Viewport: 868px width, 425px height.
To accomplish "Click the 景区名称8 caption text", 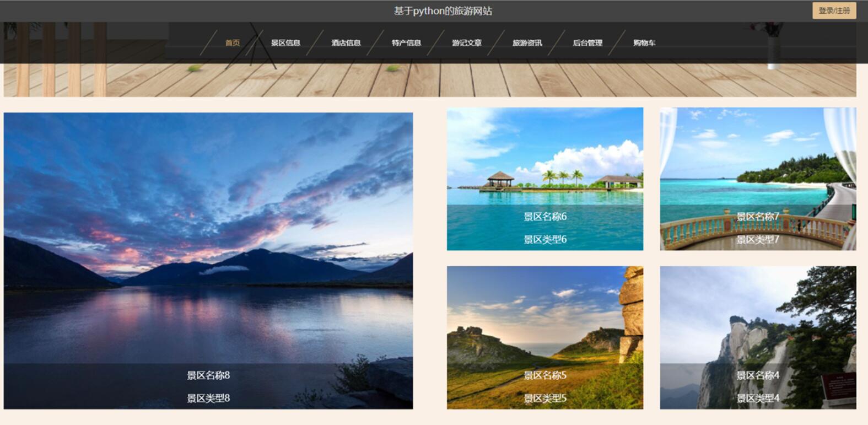I will point(208,375).
